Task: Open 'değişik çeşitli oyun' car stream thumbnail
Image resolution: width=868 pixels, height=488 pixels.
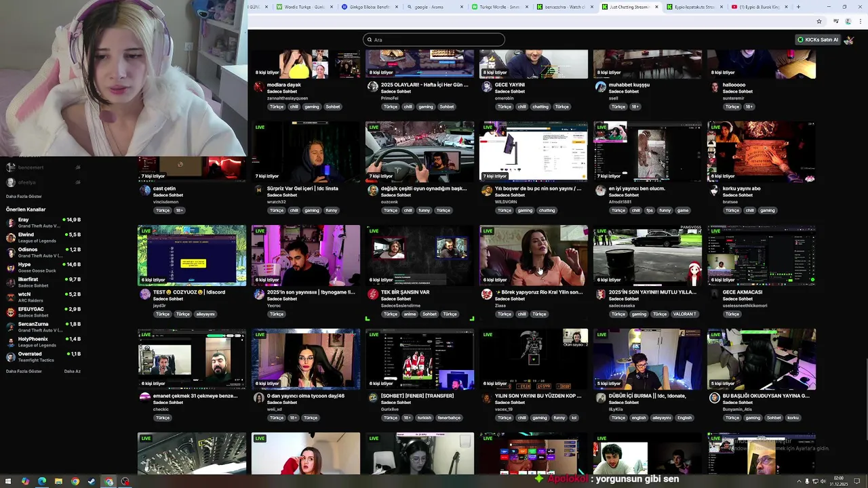Action: (420, 151)
